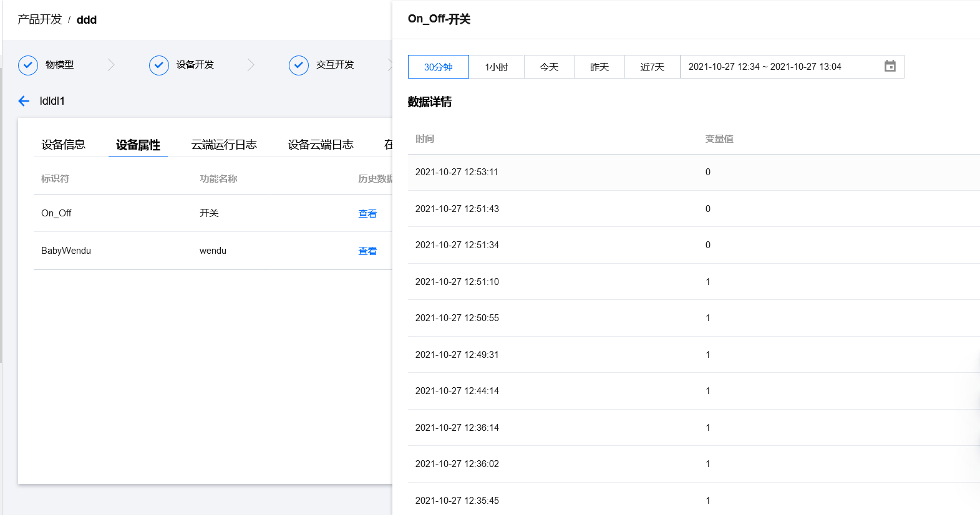Select the 昨天 time range
This screenshot has height=515, width=980.
point(599,67)
